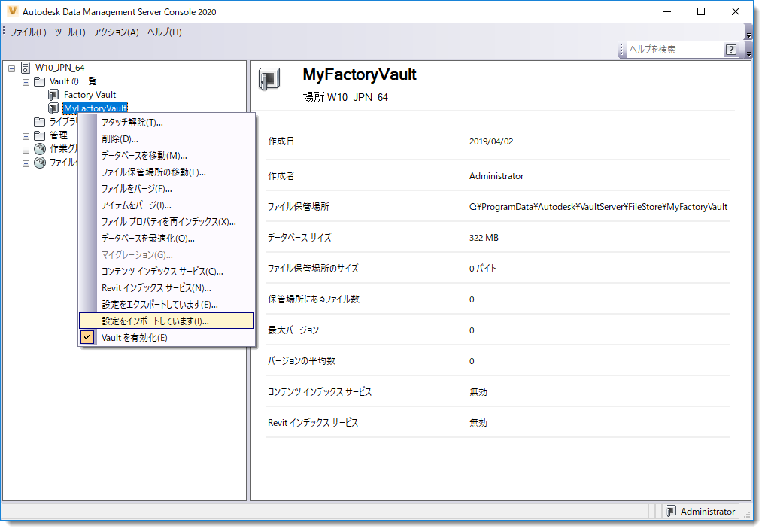Click the Vault の一覧 folder icon
This screenshot has height=532, width=765.
point(40,81)
